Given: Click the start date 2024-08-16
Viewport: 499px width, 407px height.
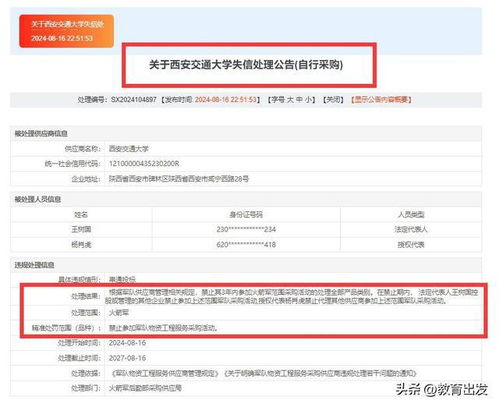Looking at the screenshot, I should click(127, 343).
